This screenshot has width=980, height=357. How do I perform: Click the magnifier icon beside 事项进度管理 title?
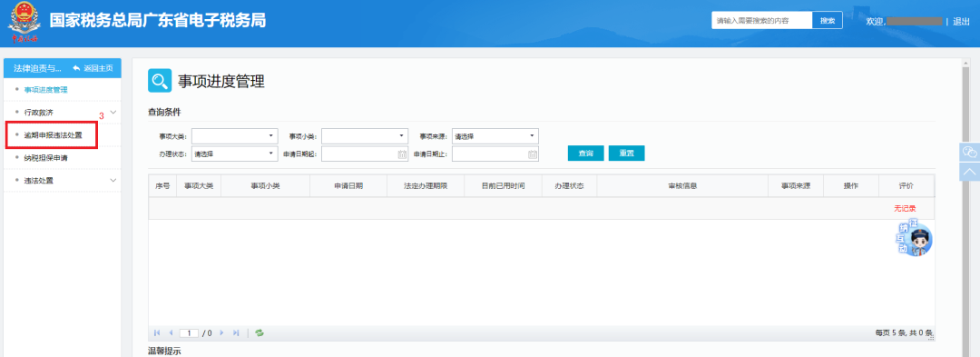click(x=160, y=81)
